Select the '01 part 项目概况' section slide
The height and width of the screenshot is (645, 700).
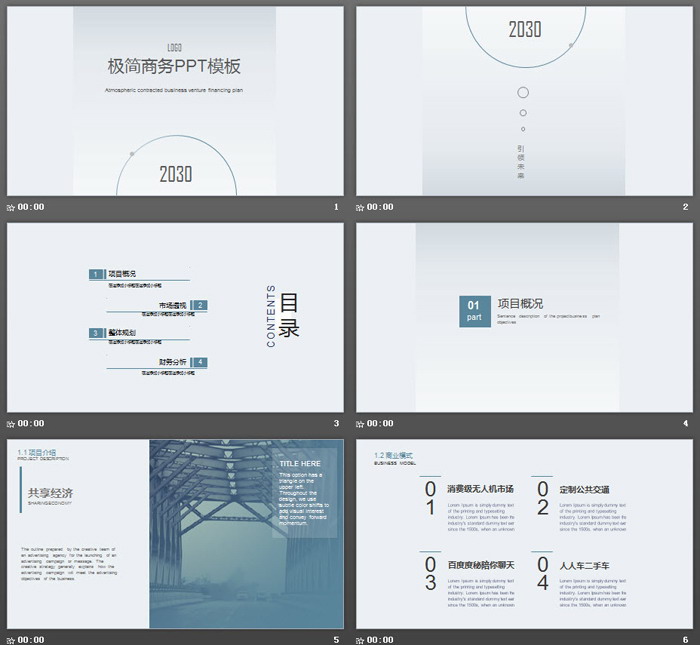click(524, 317)
